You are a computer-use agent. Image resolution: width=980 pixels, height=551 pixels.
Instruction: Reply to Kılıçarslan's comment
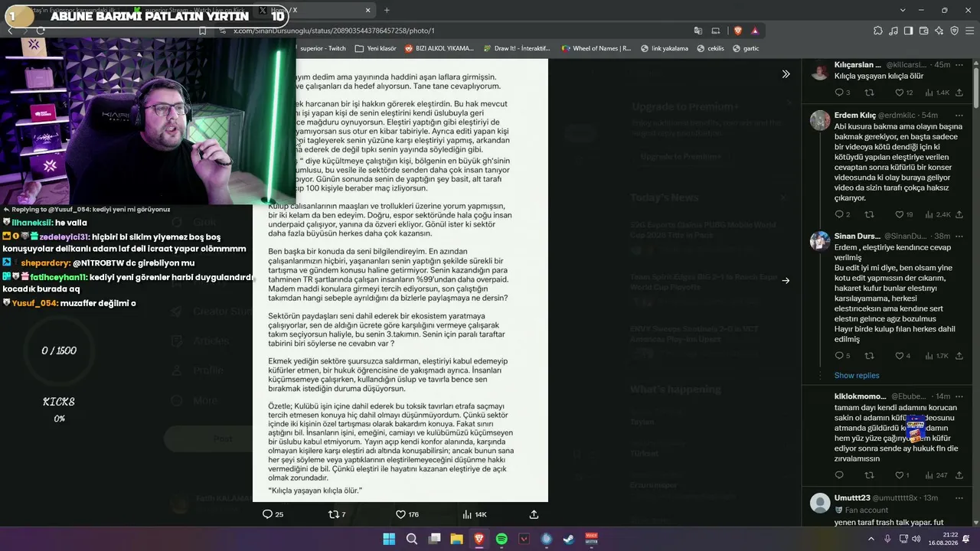click(x=842, y=93)
